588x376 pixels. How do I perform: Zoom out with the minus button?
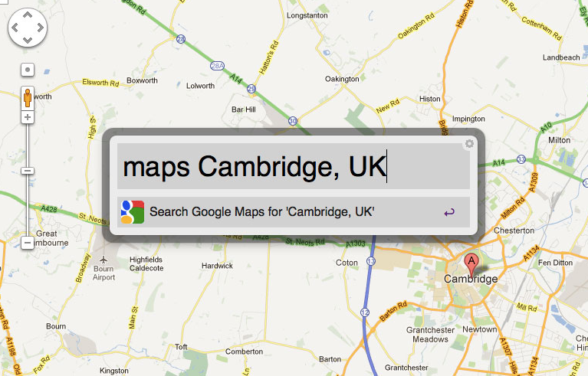(28, 243)
